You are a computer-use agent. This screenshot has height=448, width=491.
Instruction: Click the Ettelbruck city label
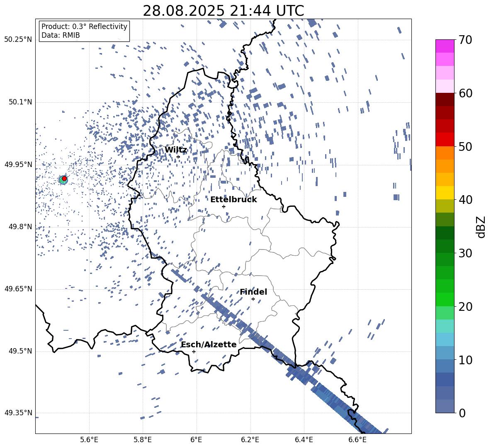click(233, 200)
